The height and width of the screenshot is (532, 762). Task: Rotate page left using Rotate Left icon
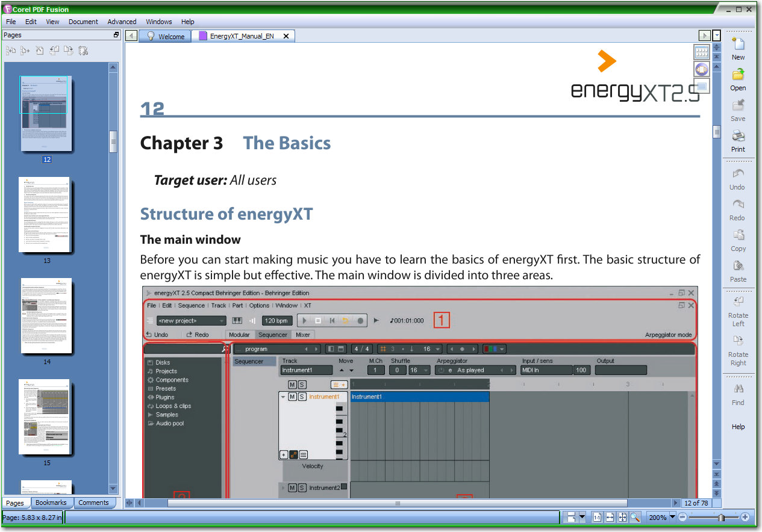[738, 302]
